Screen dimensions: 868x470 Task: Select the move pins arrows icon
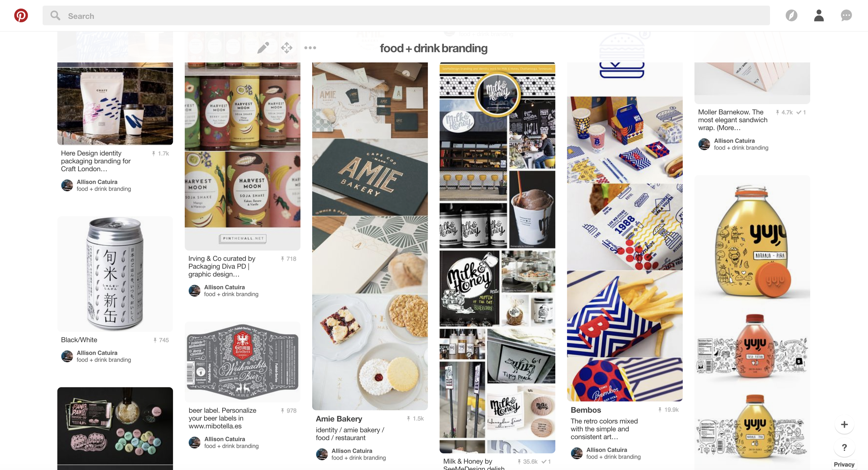(287, 48)
